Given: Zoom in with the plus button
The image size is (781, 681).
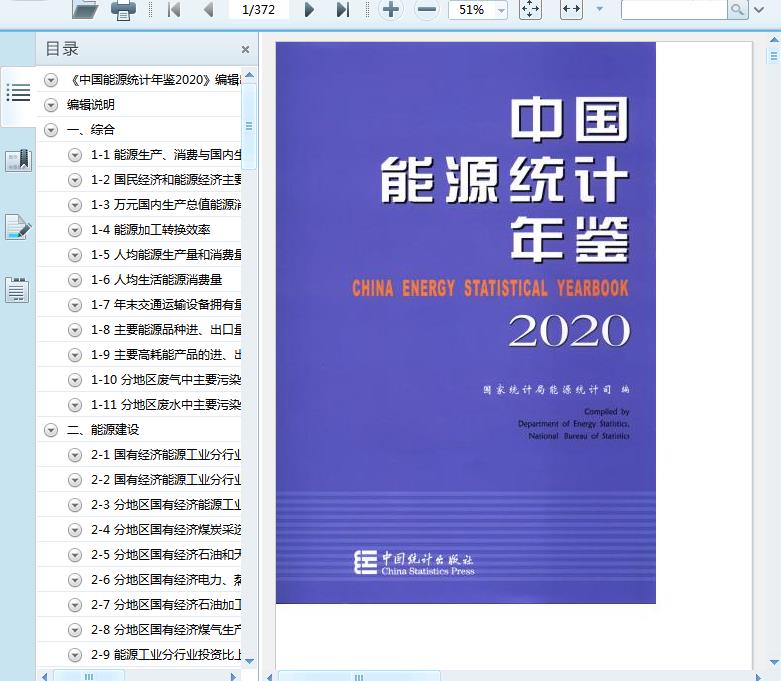Looking at the screenshot, I should pos(390,9).
